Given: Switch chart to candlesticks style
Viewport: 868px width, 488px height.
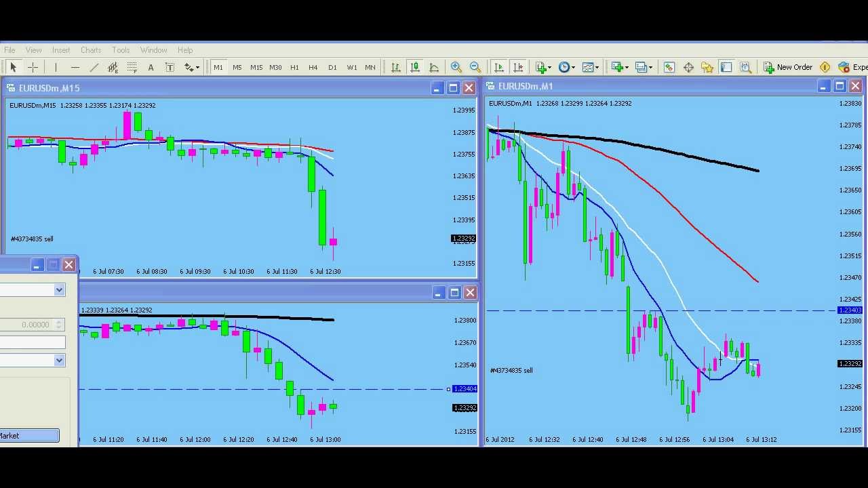Looking at the screenshot, I should (x=414, y=67).
